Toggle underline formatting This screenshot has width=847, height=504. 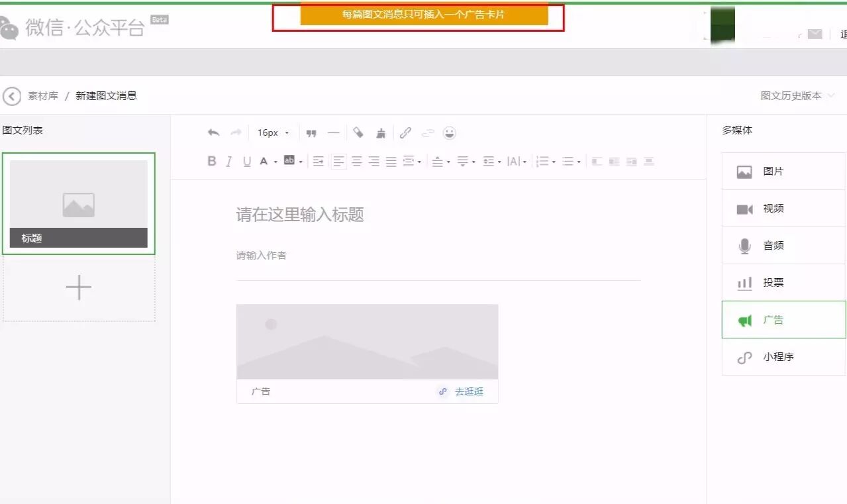(x=247, y=162)
